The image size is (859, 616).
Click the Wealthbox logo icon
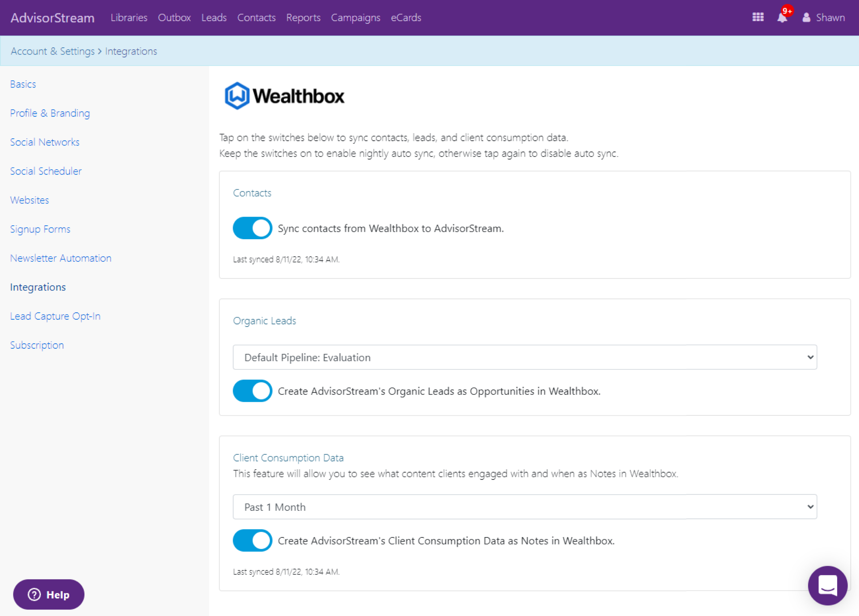(238, 95)
